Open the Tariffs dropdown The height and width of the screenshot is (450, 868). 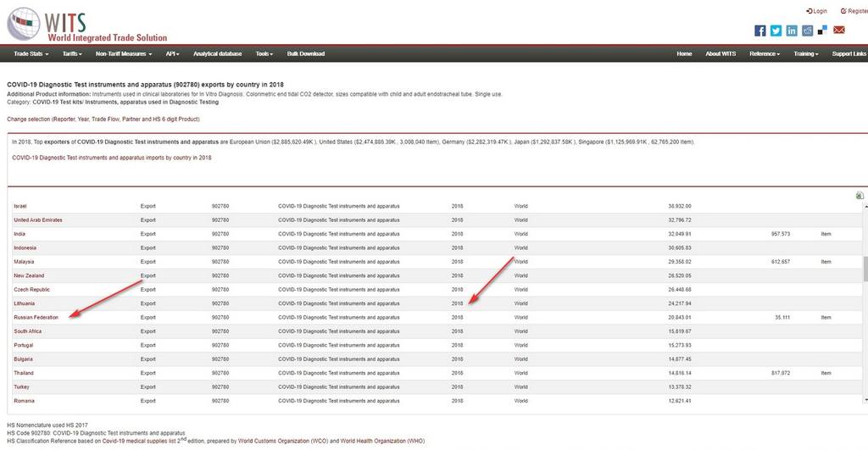coord(72,53)
